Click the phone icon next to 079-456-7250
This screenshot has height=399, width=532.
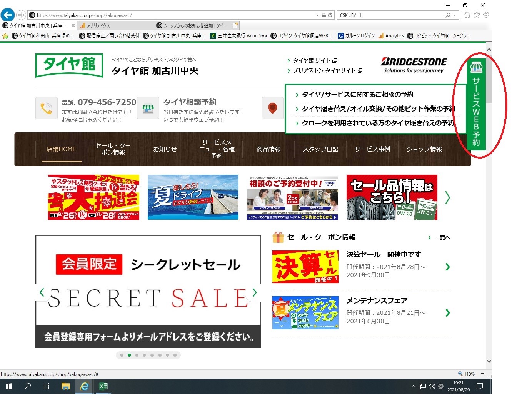click(47, 108)
